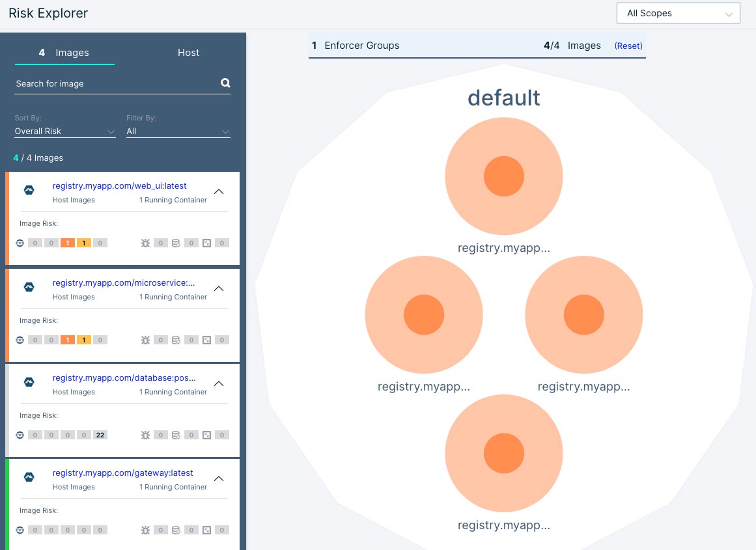Click the Risk Explorer page title

(x=48, y=13)
